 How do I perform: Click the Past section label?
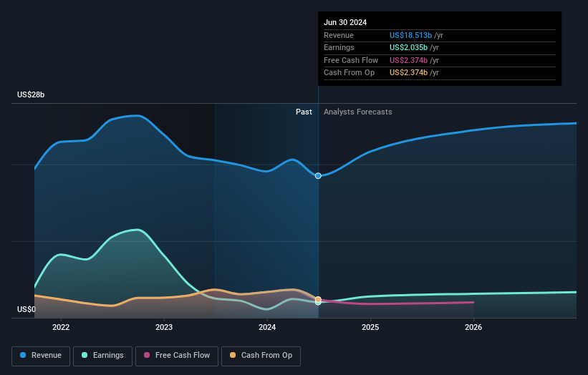coord(304,112)
